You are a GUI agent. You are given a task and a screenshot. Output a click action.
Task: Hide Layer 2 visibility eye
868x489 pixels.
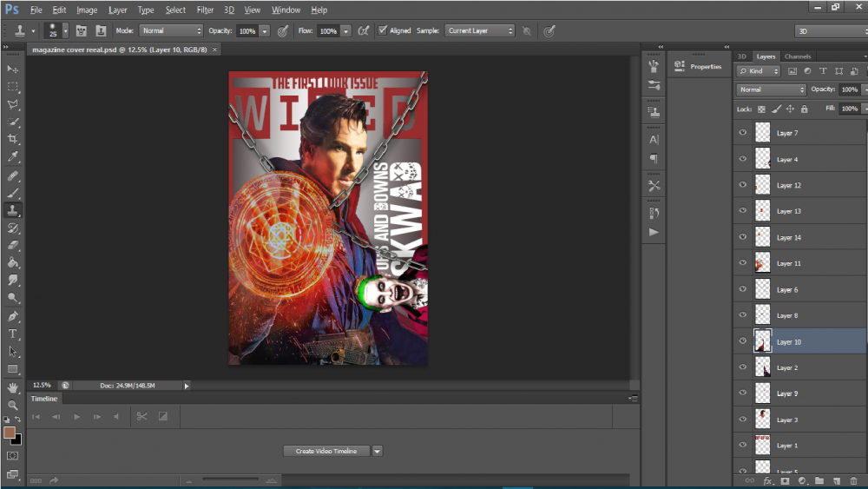pos(743,367)
